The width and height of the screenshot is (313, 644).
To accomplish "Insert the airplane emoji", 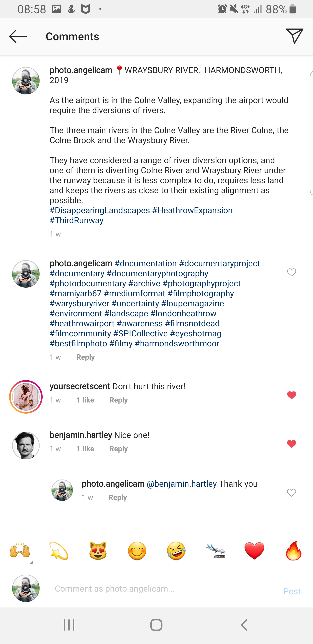I will click(215, 550).
